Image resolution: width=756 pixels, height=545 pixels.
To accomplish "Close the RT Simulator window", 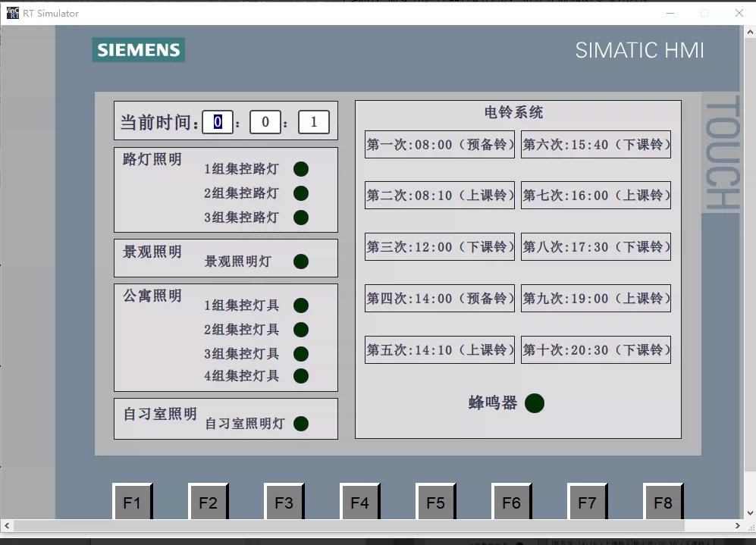I will click(739, 13).
